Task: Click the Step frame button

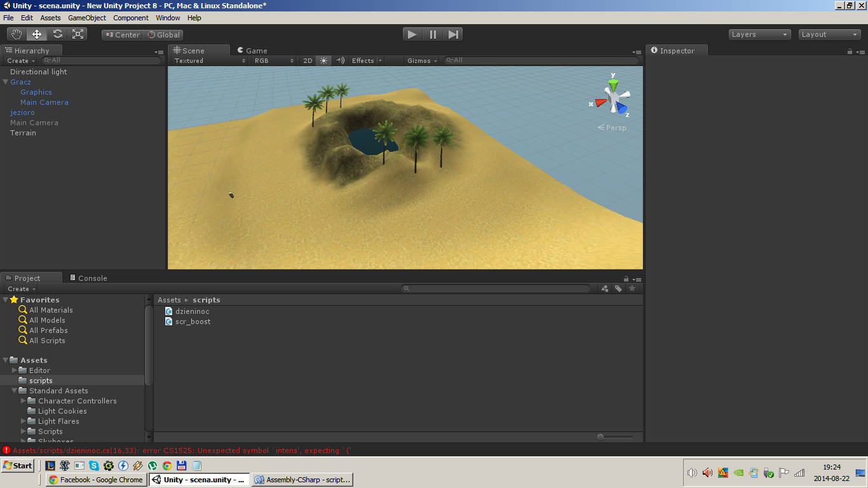Action: (453, 34)
